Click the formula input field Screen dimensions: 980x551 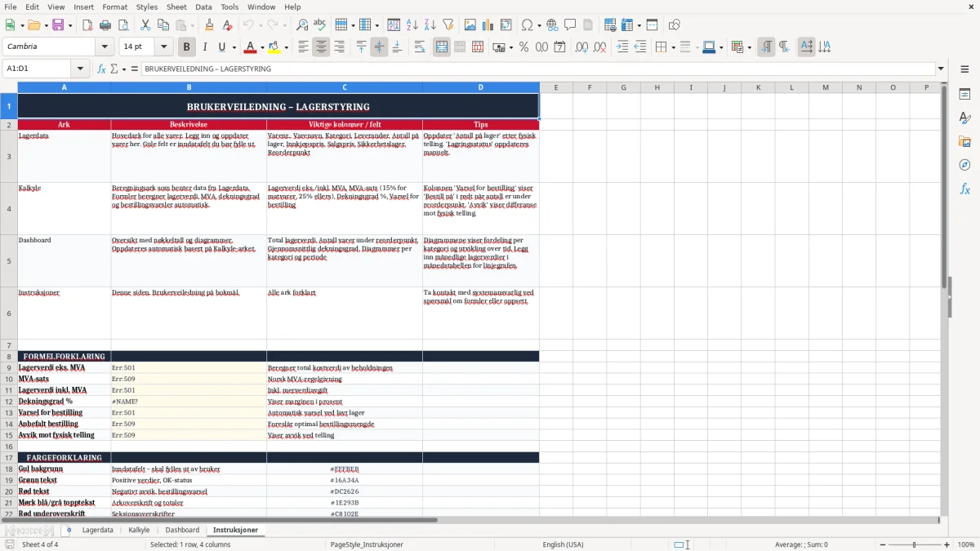click(x=537, y=69)
